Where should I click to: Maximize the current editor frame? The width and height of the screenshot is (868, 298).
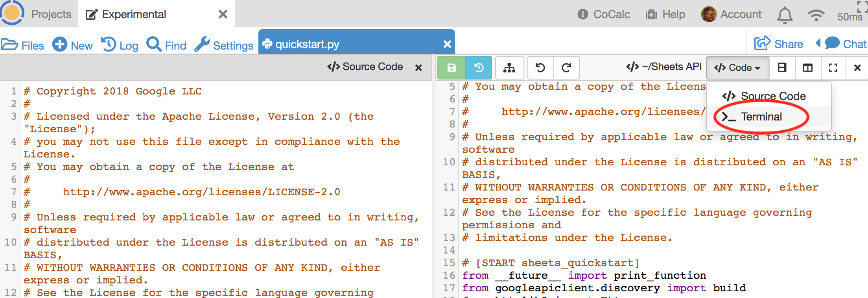click(x=833, y=68)
